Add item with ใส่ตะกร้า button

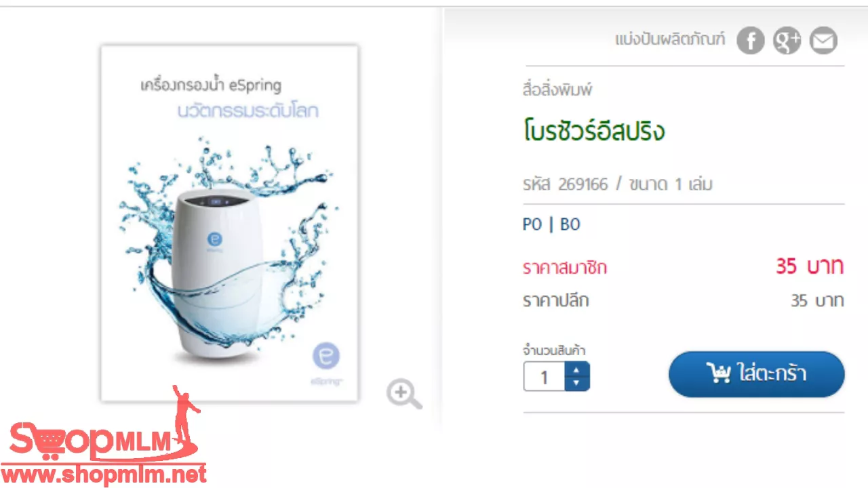tap(757, 374)
